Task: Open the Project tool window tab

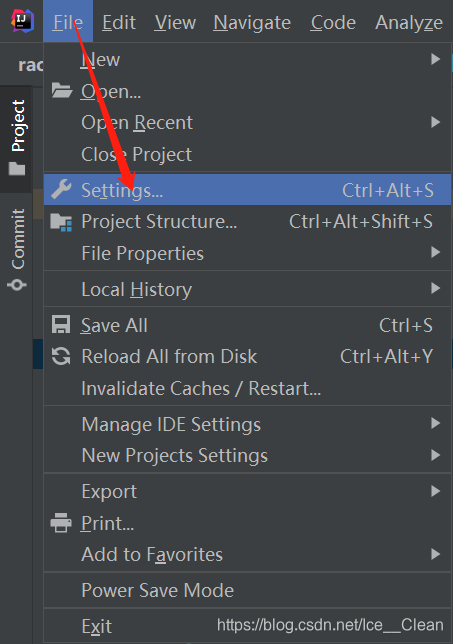Action: tap(17, 138)
